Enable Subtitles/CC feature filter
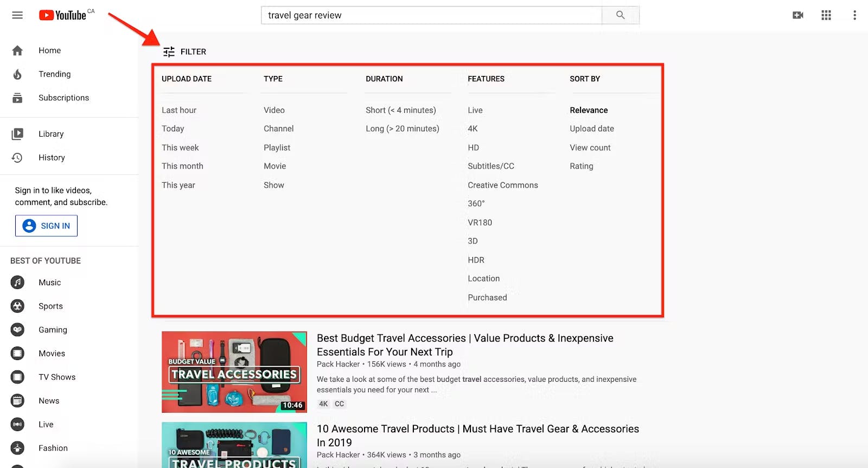This screenshot has width=868, height=468. [491, 166]
